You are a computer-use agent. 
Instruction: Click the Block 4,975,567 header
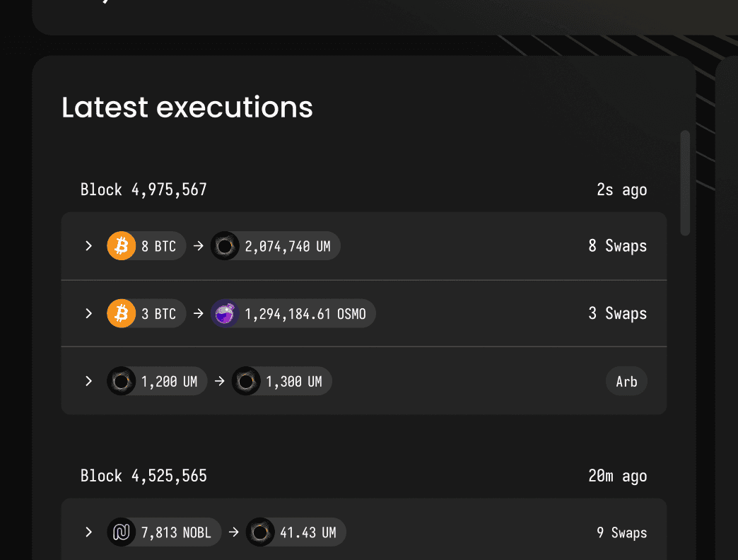click(x=143, y=189)
